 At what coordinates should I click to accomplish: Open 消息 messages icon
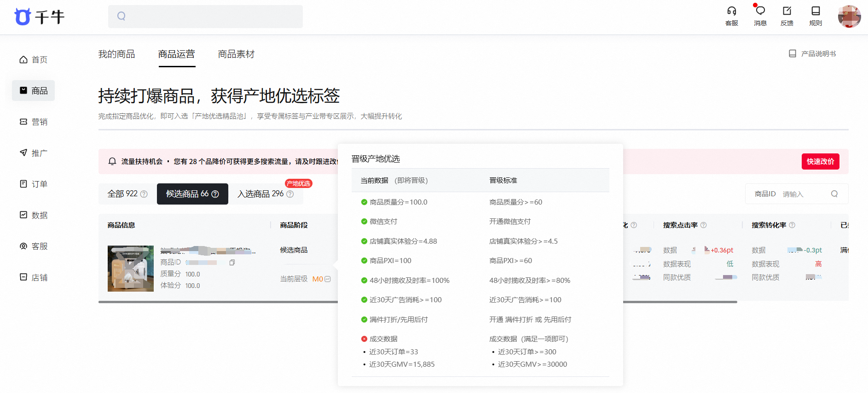coord(760,16)
